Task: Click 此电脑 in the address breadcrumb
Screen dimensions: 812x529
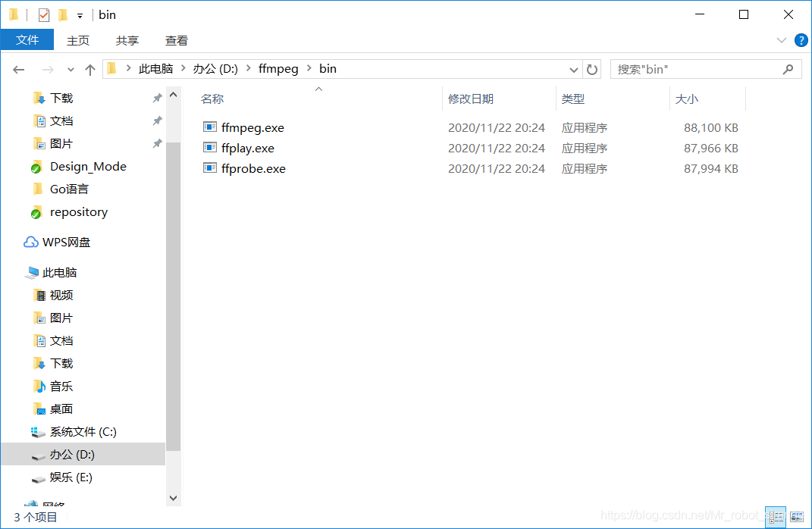Action: [156, 69]
